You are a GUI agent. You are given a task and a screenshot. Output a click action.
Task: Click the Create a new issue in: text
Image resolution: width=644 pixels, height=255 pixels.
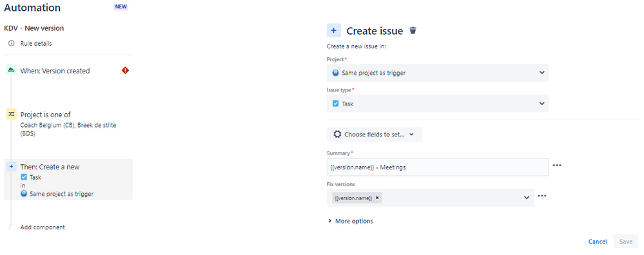click(356, 46)
